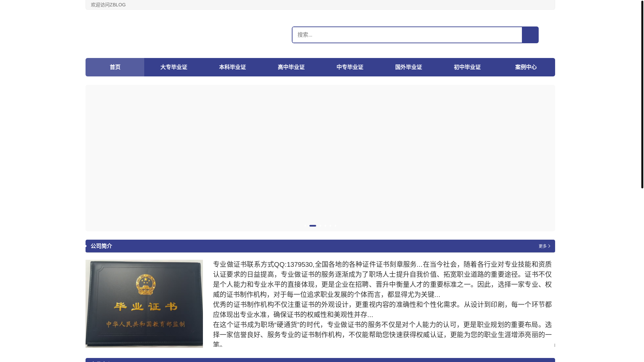Focus the 搜索 input field

point(407,35)
